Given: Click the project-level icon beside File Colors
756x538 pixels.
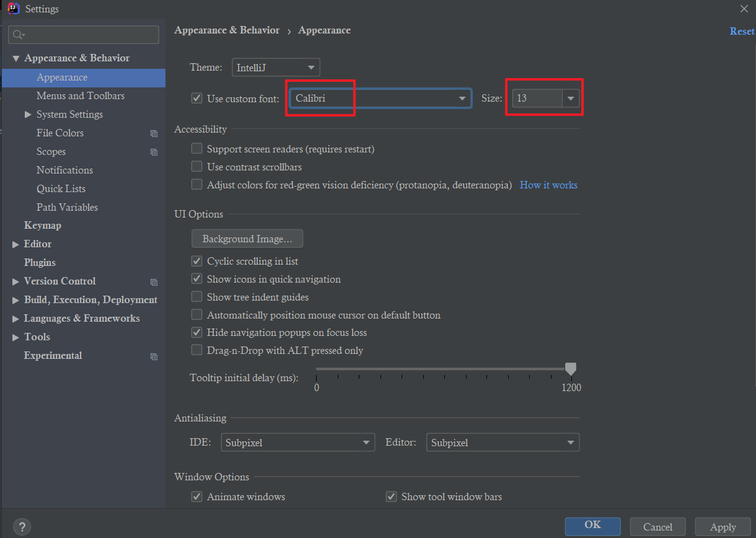Looking at the screenshot, I should 154,133.
